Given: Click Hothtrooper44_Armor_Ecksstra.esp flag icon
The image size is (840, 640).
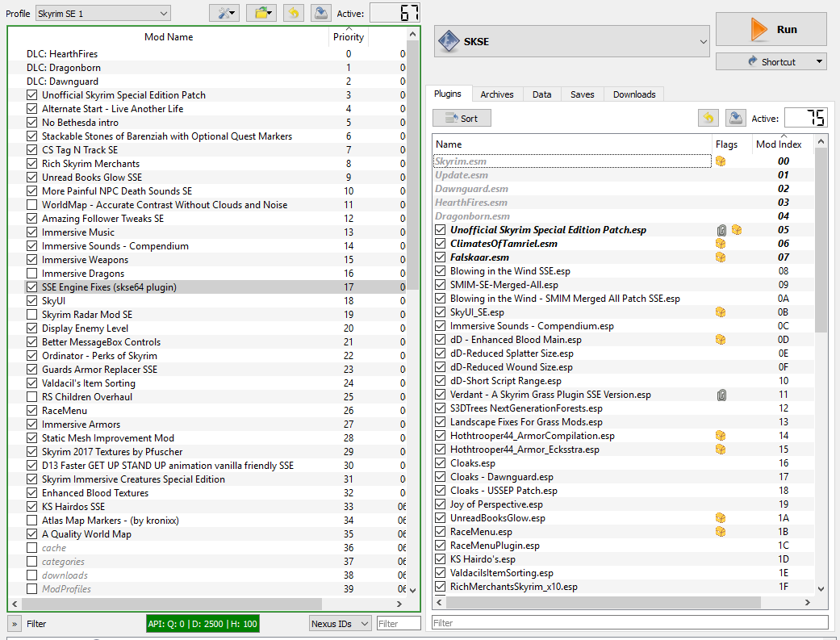Looking at the screenshot, I should click(721, 450).
